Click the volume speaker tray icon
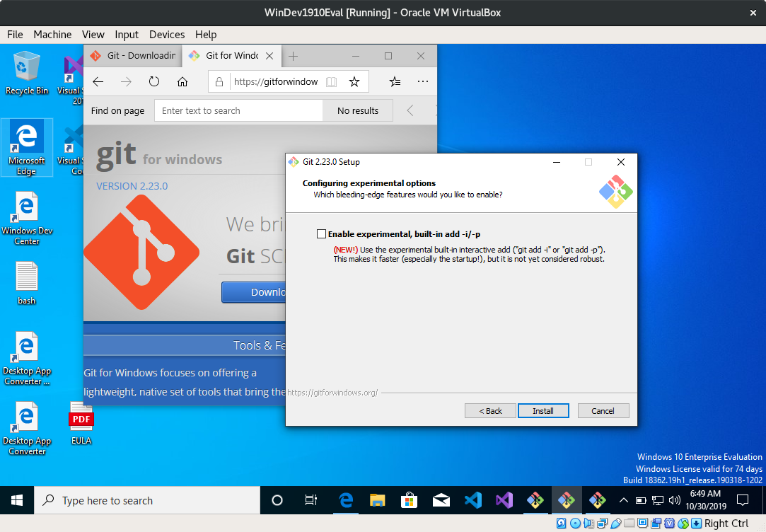This screenshot has height=532, width=766. [x=674, y=500]
